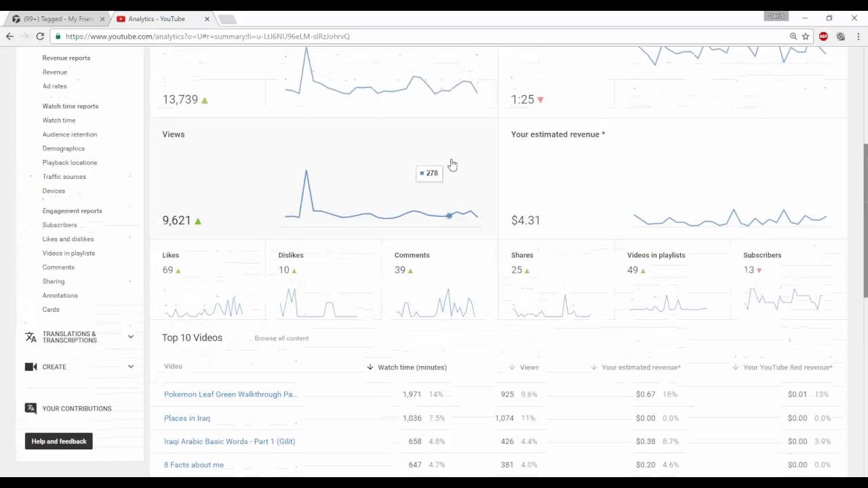Sort by Your estimated revenue arrow
Screen dimensions: 868x488
coord(594,367)
